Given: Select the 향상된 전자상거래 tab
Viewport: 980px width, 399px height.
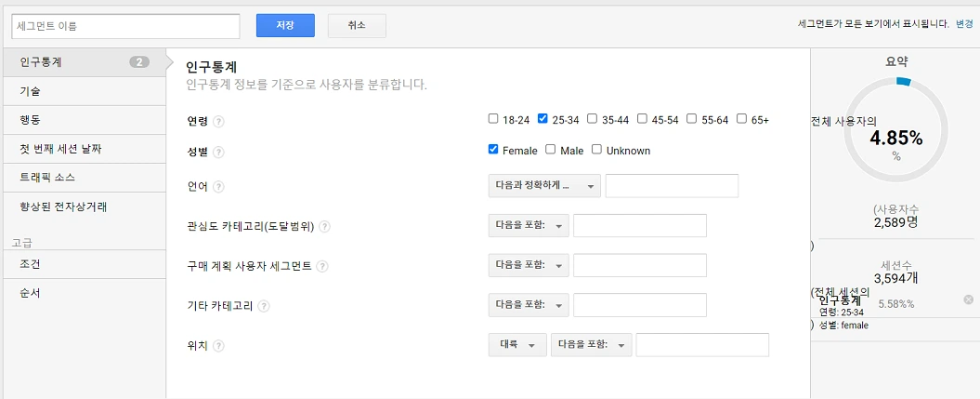Looking at the screenshot, I should pyautogui.click(x=83, y=206).
